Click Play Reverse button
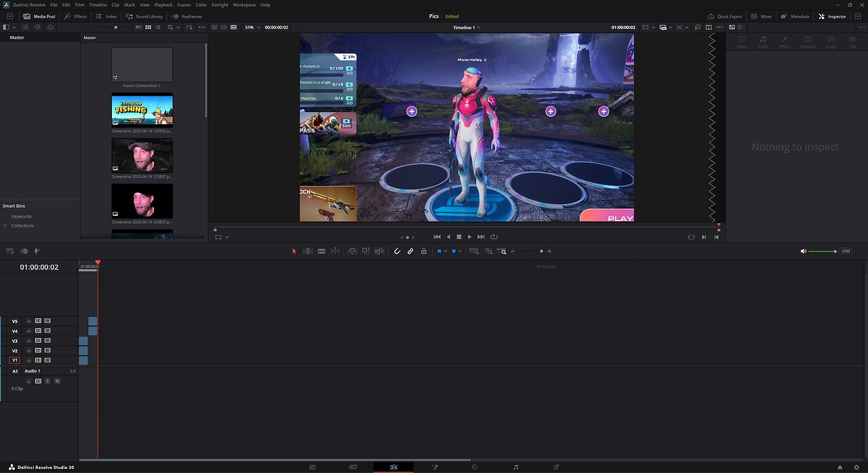 tap(448, 237)
